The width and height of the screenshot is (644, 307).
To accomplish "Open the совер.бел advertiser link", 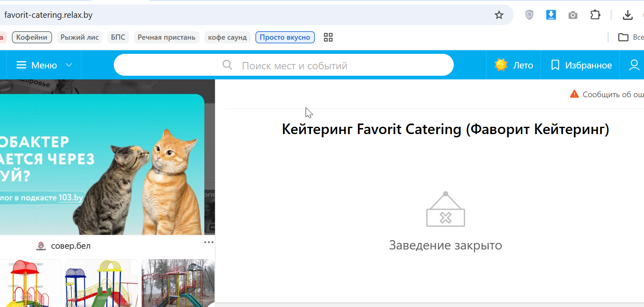I will click(71, 246).
